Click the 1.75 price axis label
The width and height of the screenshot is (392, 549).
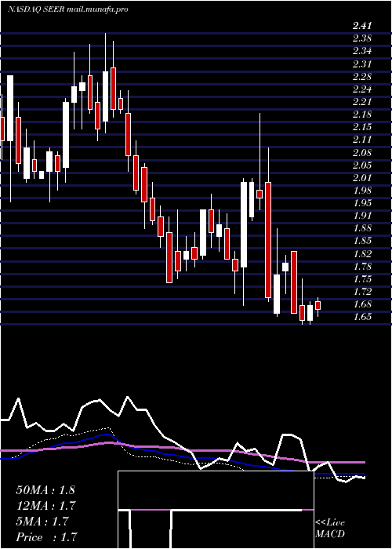tap(362, 278)
